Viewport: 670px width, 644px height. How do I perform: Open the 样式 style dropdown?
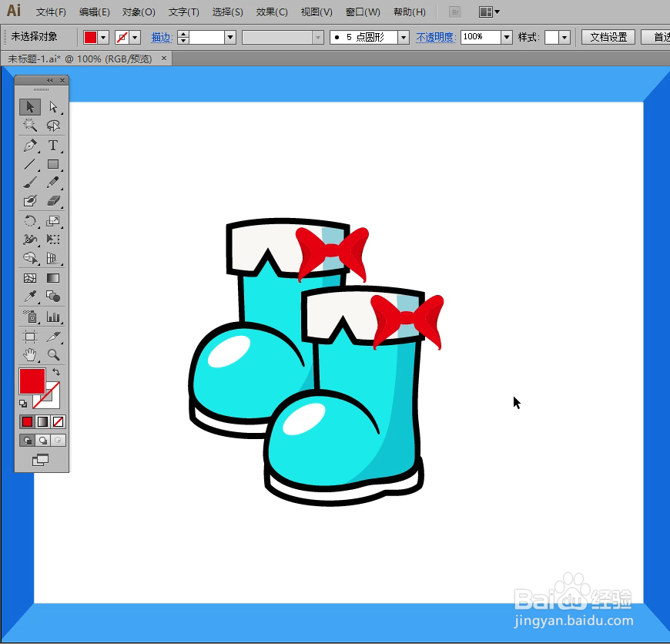point(563,36)
